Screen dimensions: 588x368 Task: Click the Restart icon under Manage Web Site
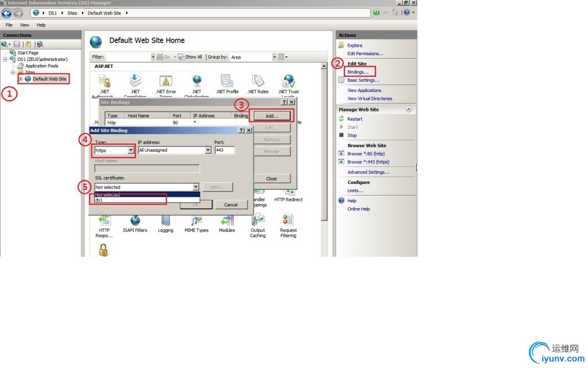(341, 118)
